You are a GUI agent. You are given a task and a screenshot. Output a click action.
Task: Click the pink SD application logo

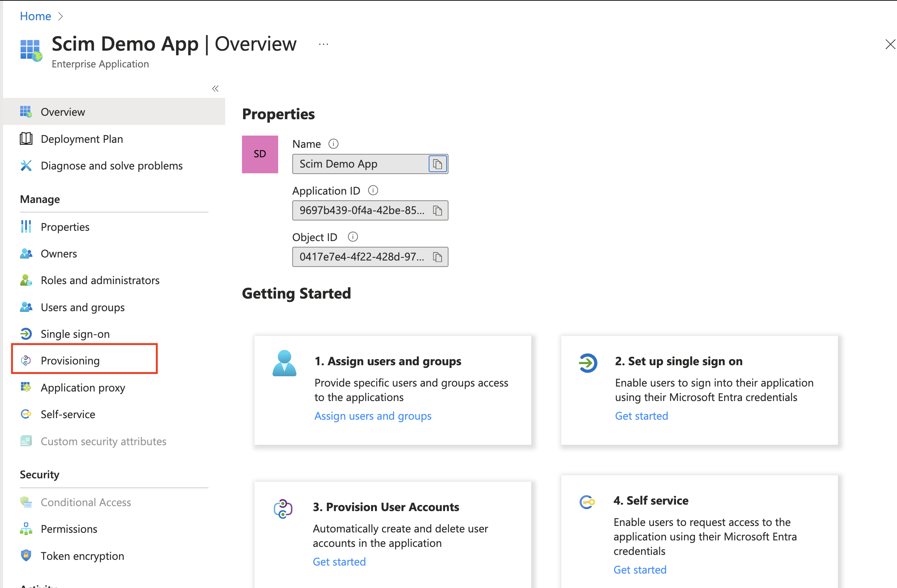tap(260, 154)
